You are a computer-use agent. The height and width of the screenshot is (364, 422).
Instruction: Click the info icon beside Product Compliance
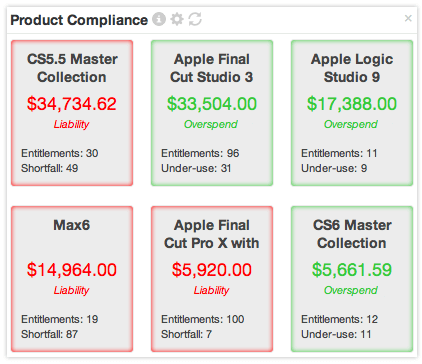tap(159, 19)
